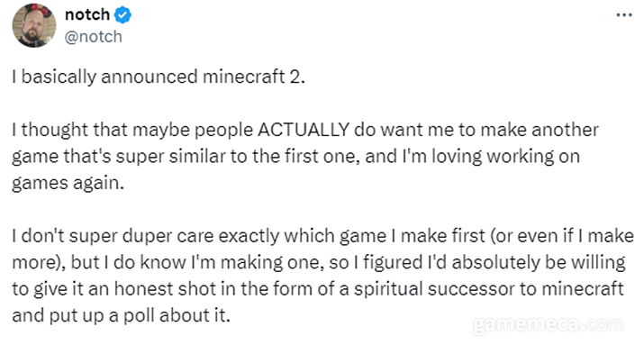This screenshot has width=644, height=354.
Task: Select the paragraph starting 'I don't super duper'
Action: tap(322, 276)
